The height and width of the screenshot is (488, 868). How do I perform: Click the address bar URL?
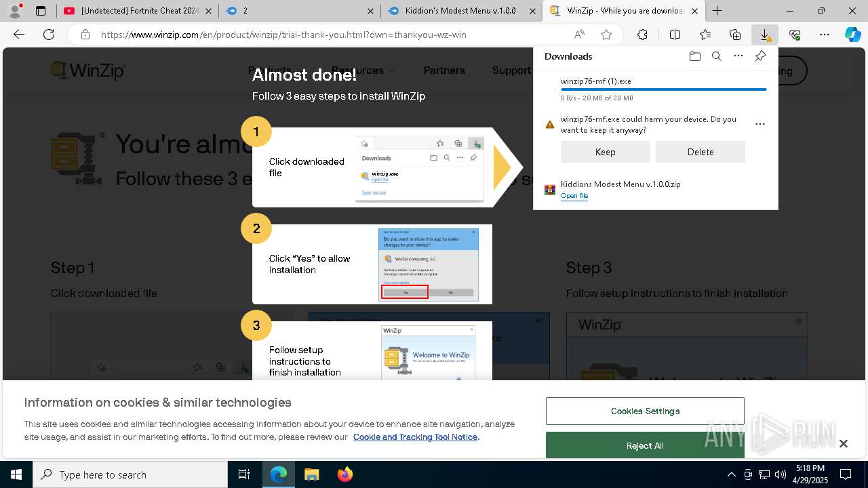283,35
